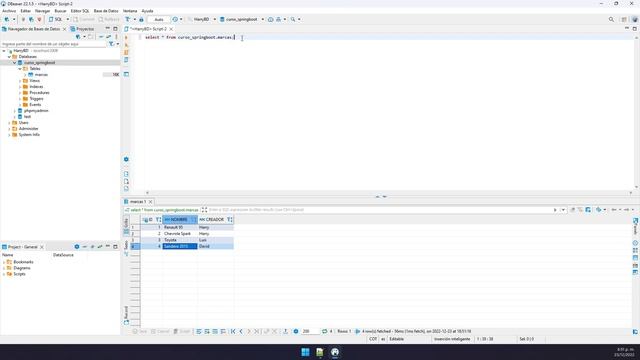Open the Base de Datos menu
The width and height of the screenshot is (640, 360).
tap(106, 11)
